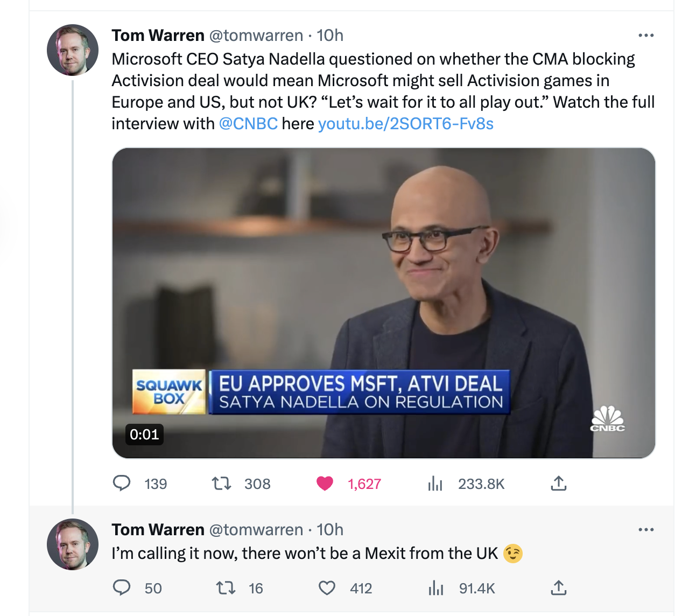Open the youtu.be interview link

click(x=405, y=124)
